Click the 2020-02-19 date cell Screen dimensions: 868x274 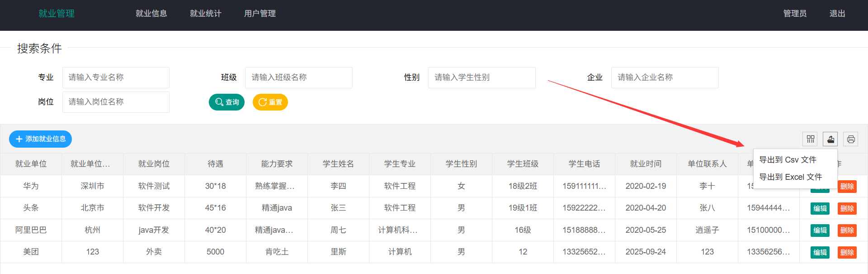pos(646,186)
